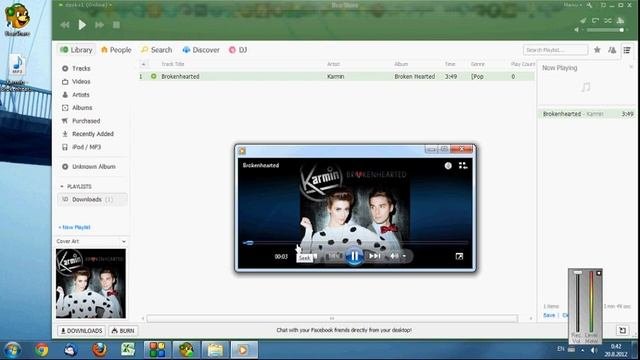Click the system tray volume icon
Viewport: 640px width, 360px height.
(594, 350)
